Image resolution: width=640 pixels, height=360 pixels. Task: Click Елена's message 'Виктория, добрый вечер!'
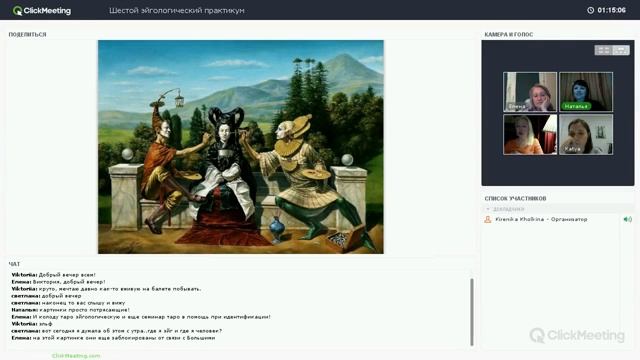(x=58, y=282)
